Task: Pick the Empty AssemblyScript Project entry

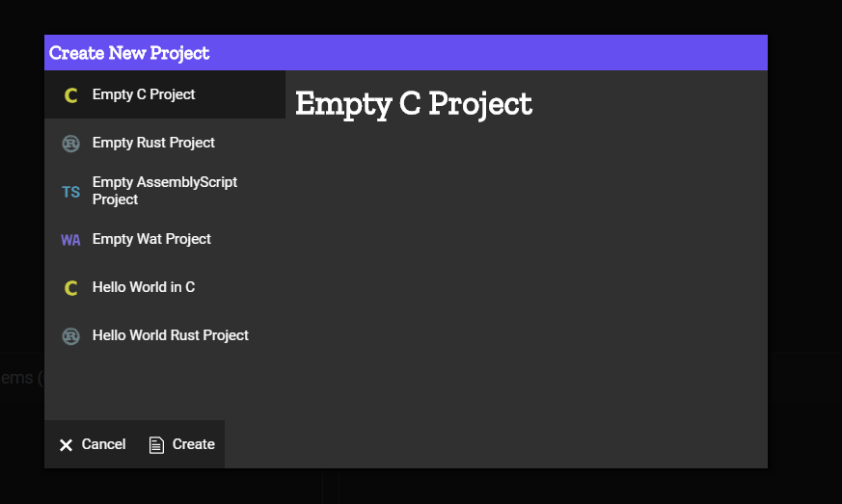Action: click(164, 191)
